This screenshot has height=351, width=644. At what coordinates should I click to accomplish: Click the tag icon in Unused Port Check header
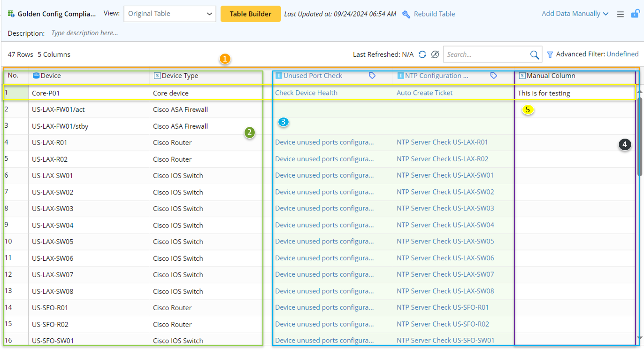[372, 76]
